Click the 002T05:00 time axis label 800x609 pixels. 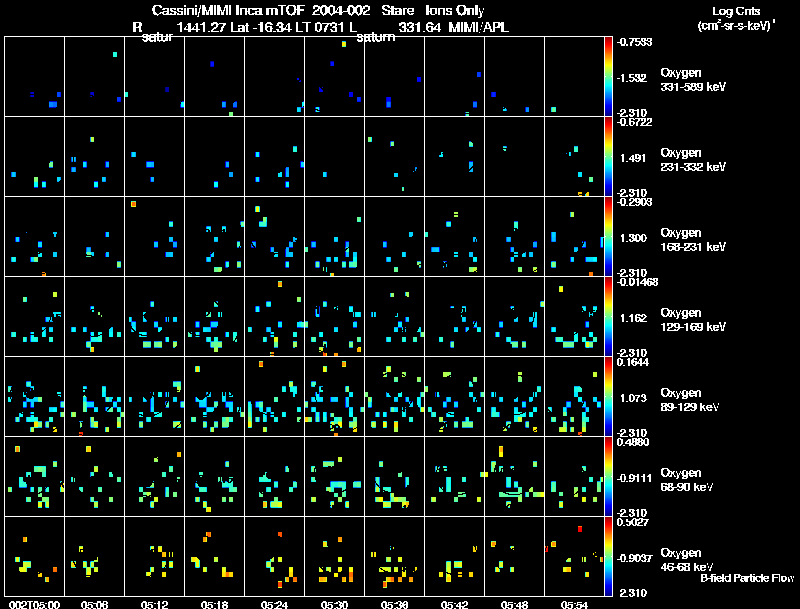[x=35, y=605]
